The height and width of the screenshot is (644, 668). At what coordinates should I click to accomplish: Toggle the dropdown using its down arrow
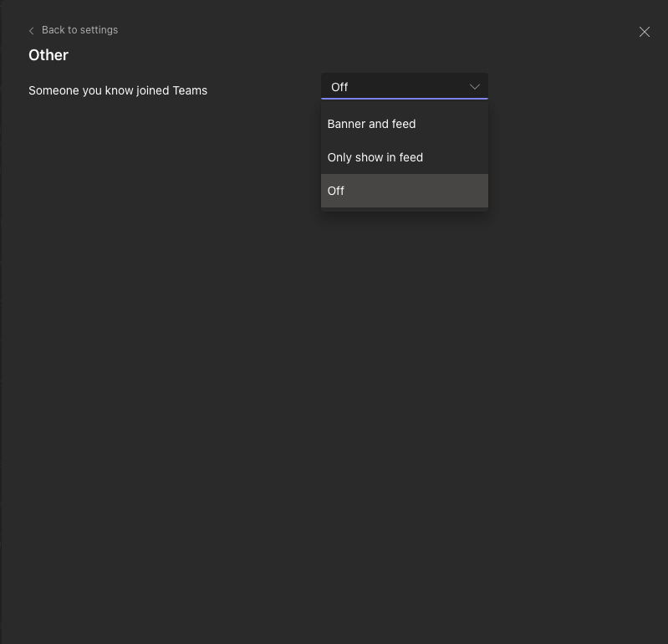point(475,87)
